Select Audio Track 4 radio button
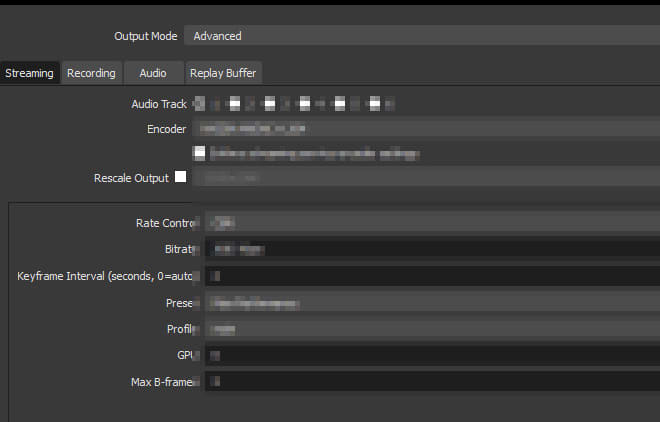 tap(305, 104)
